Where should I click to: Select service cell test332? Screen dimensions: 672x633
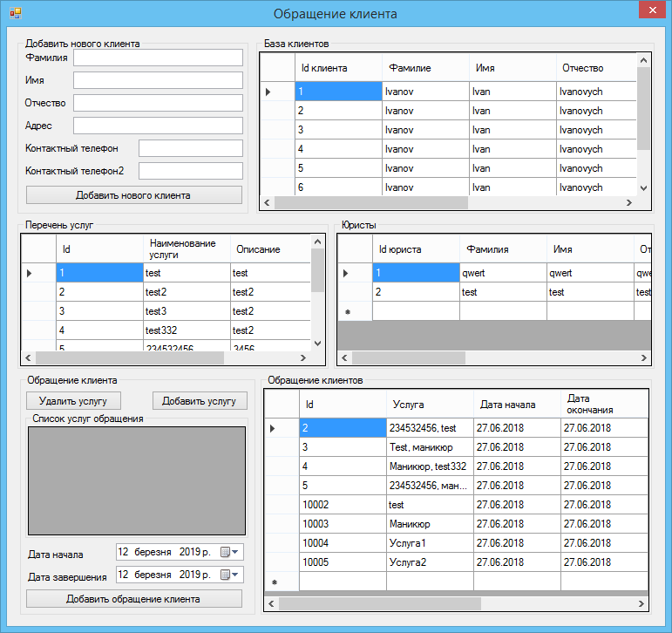coord(187,330)
